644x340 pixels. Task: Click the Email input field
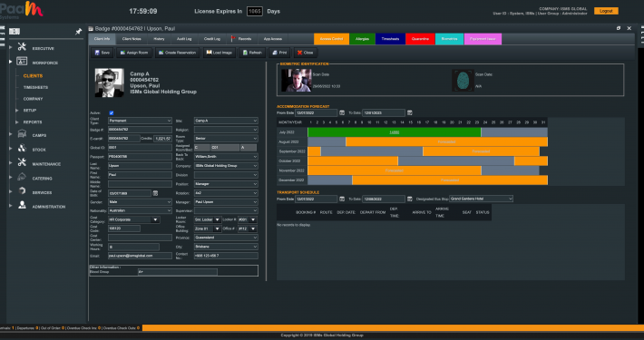(x=140, y=256)
